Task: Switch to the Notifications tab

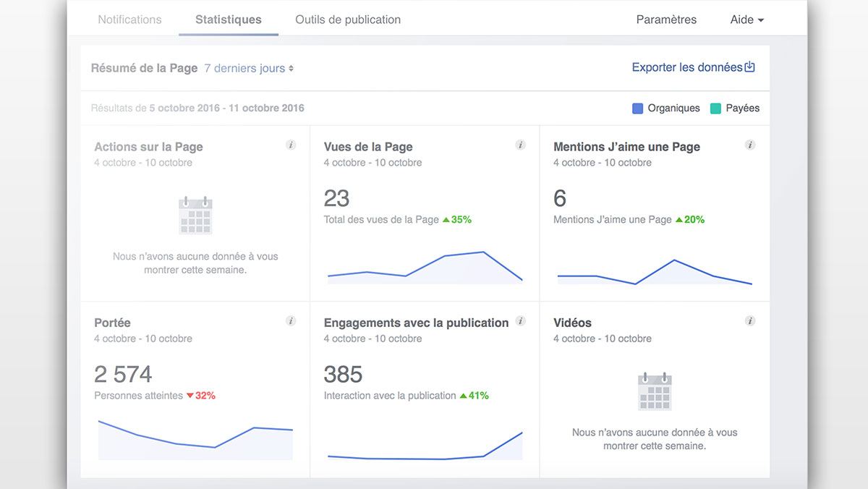Action: pyautogui.click(x=129, y=20)
